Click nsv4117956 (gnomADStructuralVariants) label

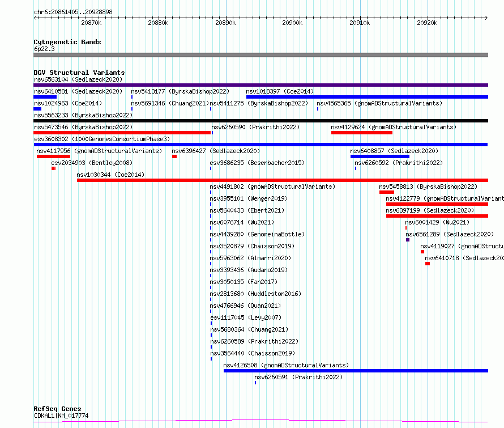[x=99, y=151]
